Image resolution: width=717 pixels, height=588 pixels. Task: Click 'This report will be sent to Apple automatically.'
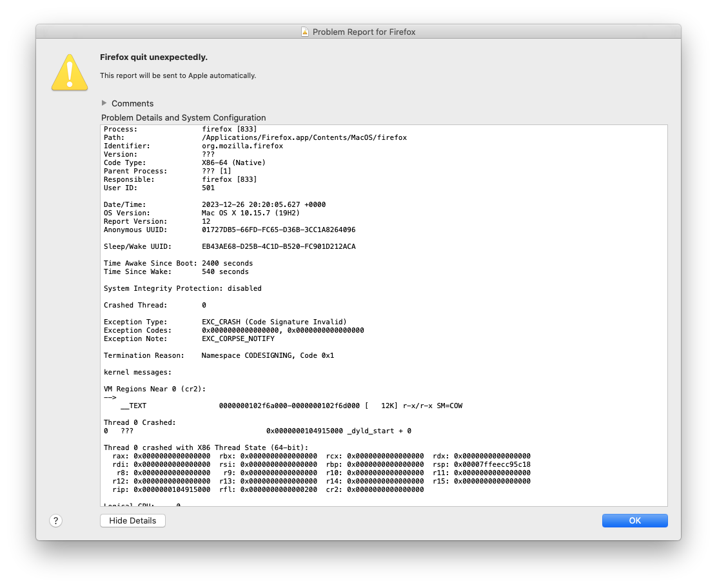178,75
